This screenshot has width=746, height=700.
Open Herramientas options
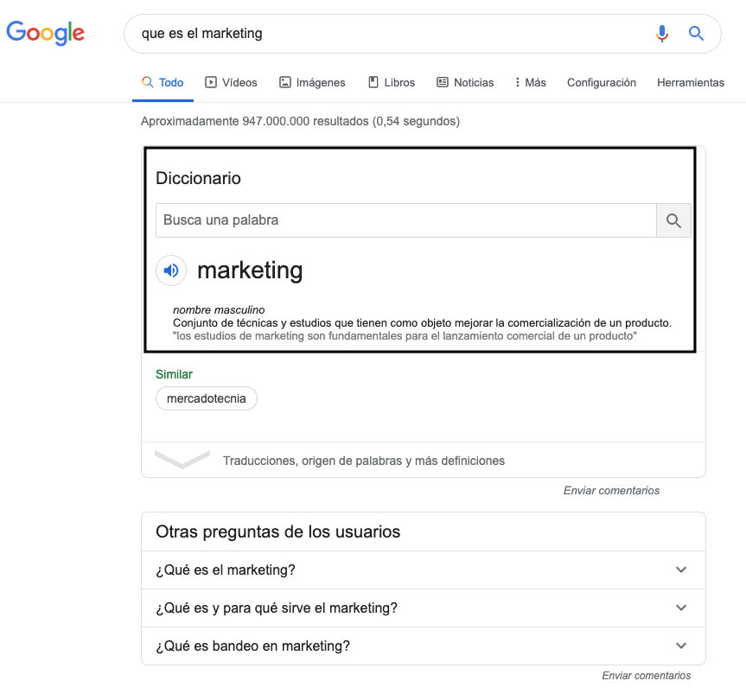coord(691,82)
